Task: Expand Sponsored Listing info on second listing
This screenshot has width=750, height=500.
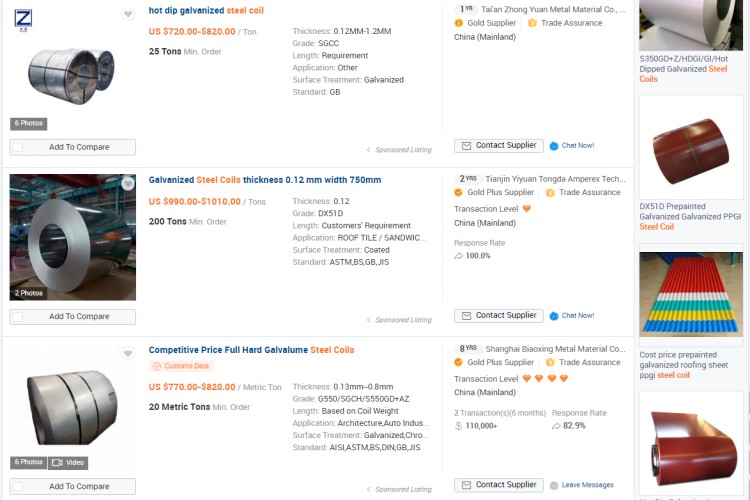Action: pos(369,320)
